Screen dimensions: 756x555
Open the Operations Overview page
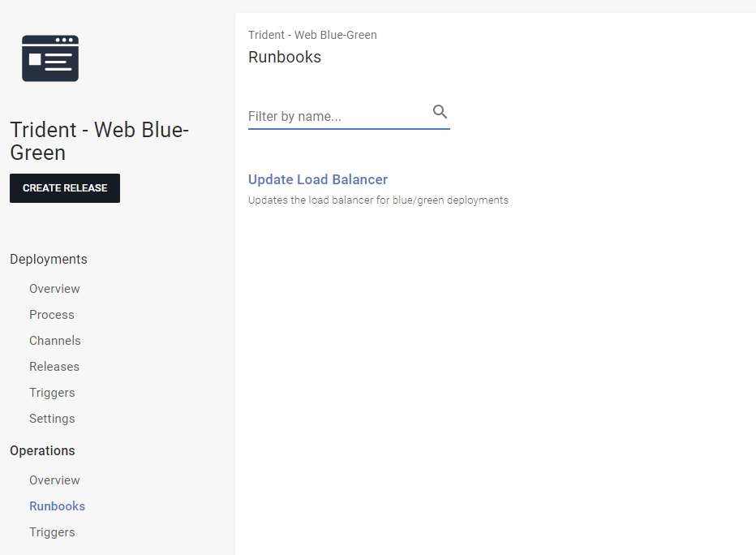click(54, 480)
